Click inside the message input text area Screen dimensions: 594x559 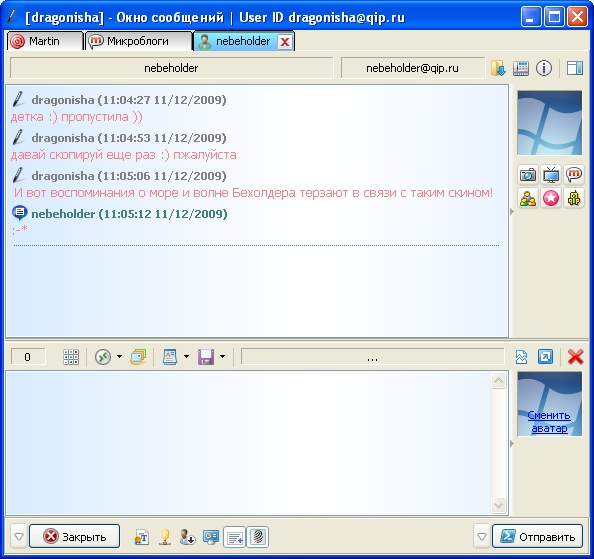click(x=248, y=443)
